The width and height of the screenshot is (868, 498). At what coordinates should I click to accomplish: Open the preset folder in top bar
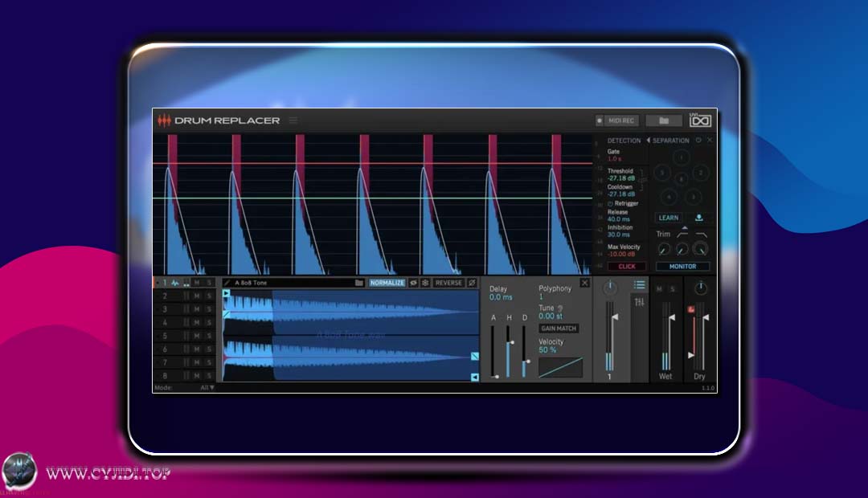coord(663,120)
